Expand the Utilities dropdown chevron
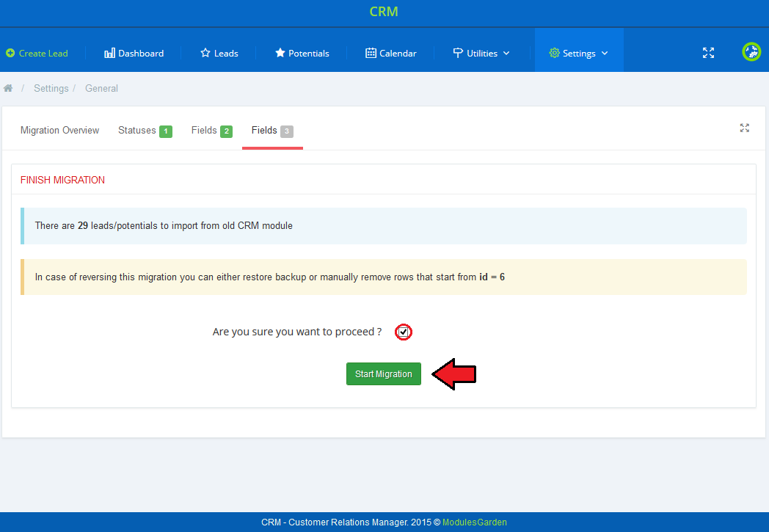Screen dimensions: 769x532 pyautogui.click(x=506, y=53)
